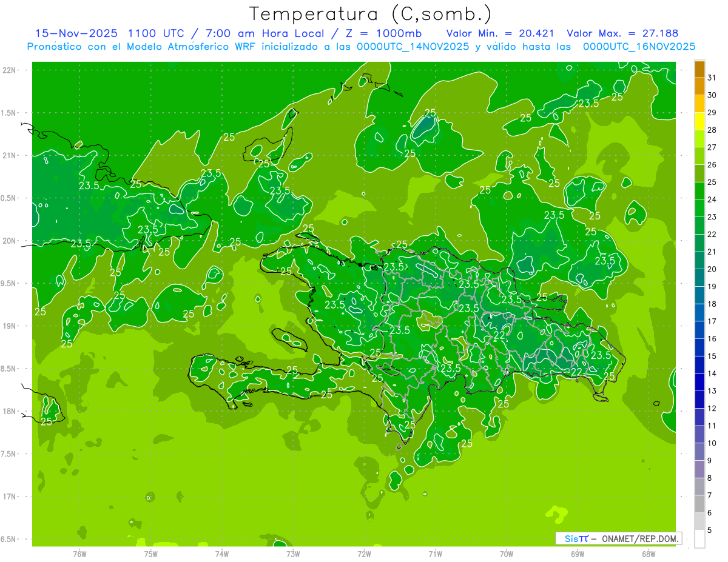Click the 17N latitude axis label

10,497
